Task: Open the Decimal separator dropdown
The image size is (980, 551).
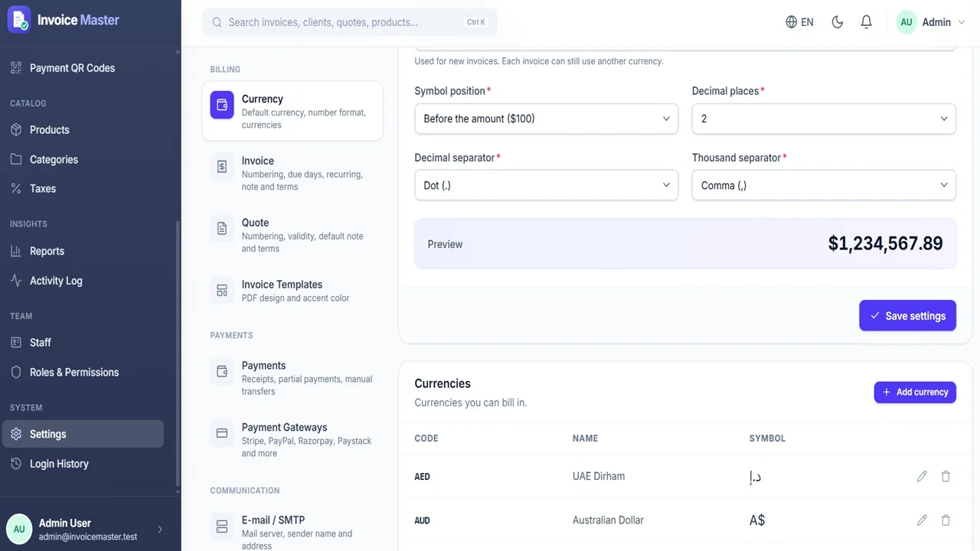Action: 546,185
